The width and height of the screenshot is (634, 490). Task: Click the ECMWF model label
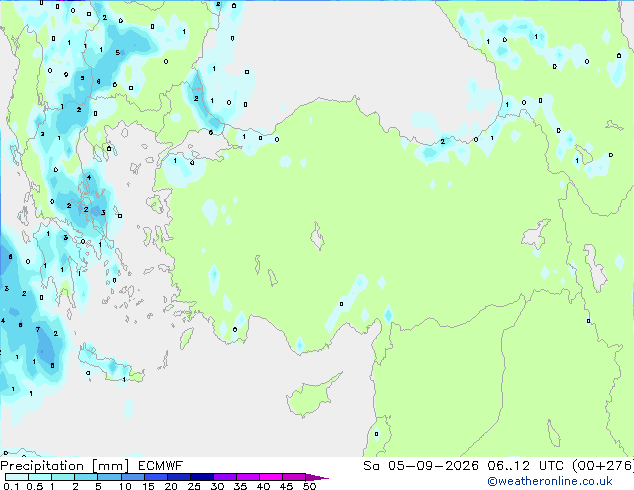point(161,466)
